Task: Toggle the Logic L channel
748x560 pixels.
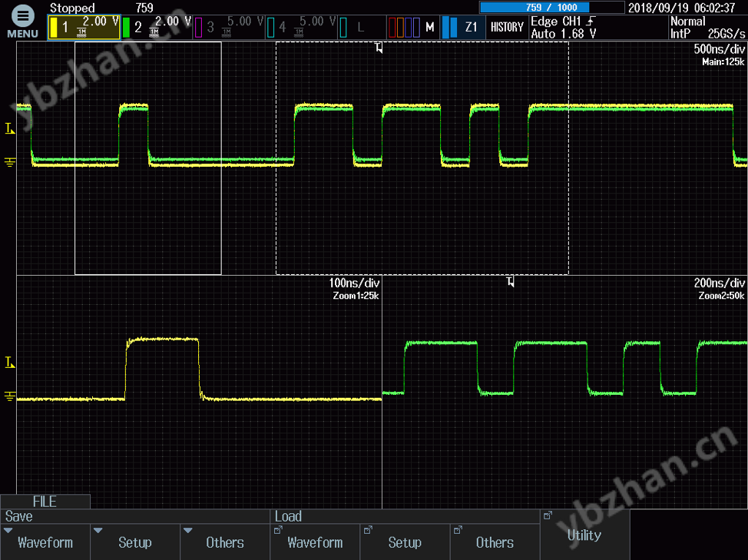Action: [x=359, y=28]
